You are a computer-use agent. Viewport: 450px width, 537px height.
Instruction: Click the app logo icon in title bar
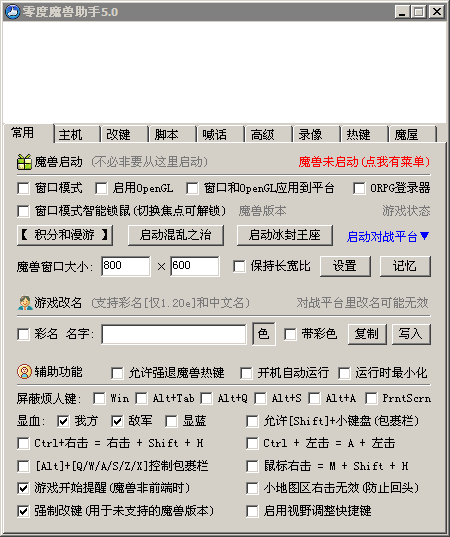click(x=13, y=12)
